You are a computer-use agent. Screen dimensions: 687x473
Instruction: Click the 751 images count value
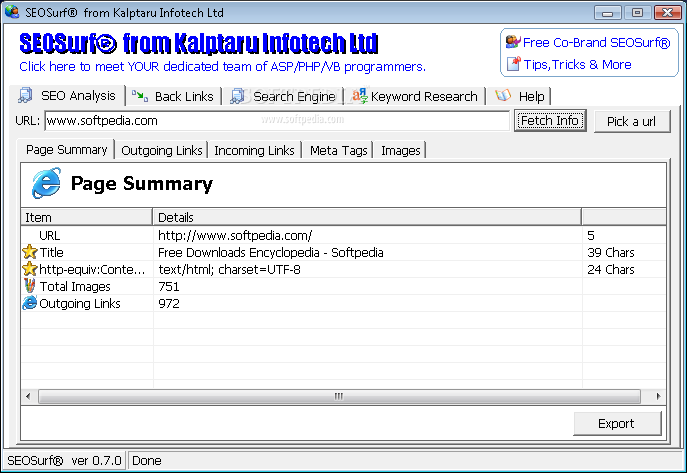[169, 287]
